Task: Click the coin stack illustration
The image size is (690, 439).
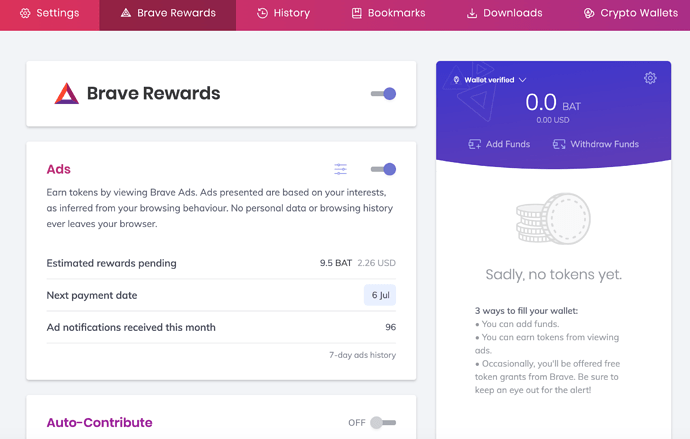Action: tap(553, 220)
